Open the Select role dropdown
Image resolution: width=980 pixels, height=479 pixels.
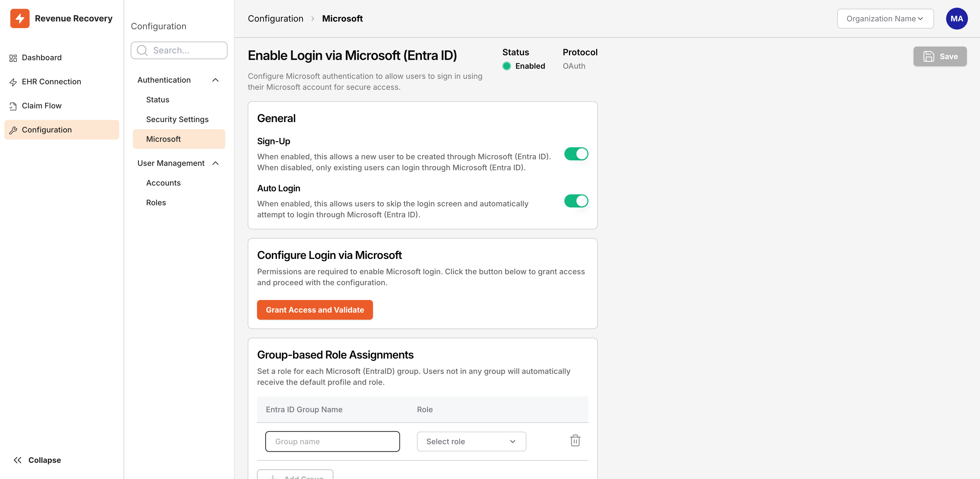(471, 441)
